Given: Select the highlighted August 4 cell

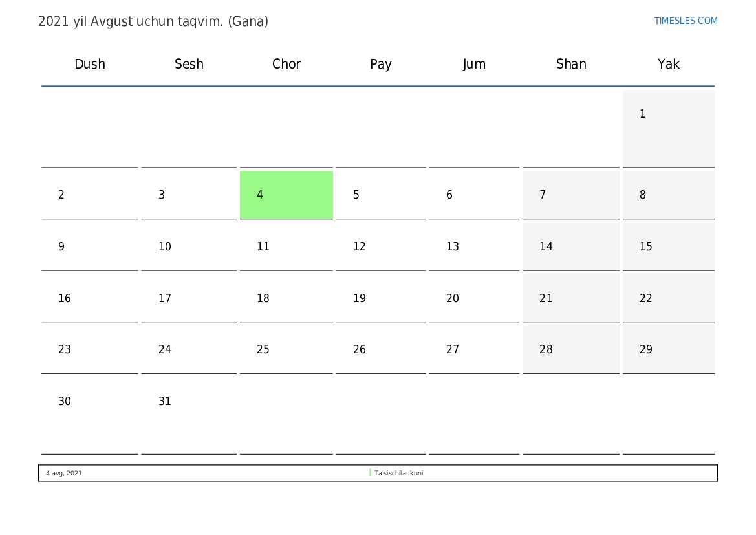Looking at the screenshot, I should [x=286, y=195].
